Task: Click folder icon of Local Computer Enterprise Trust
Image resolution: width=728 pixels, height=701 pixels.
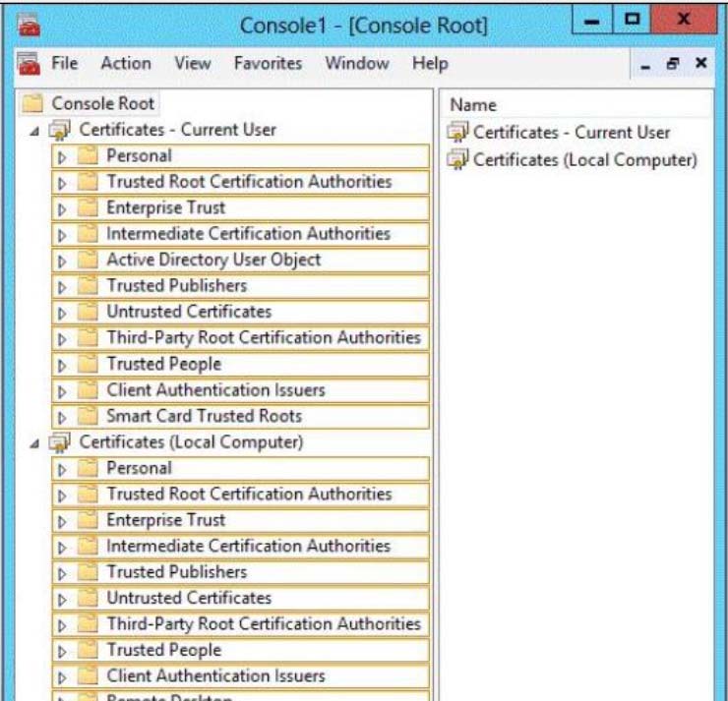Action: 88,519
